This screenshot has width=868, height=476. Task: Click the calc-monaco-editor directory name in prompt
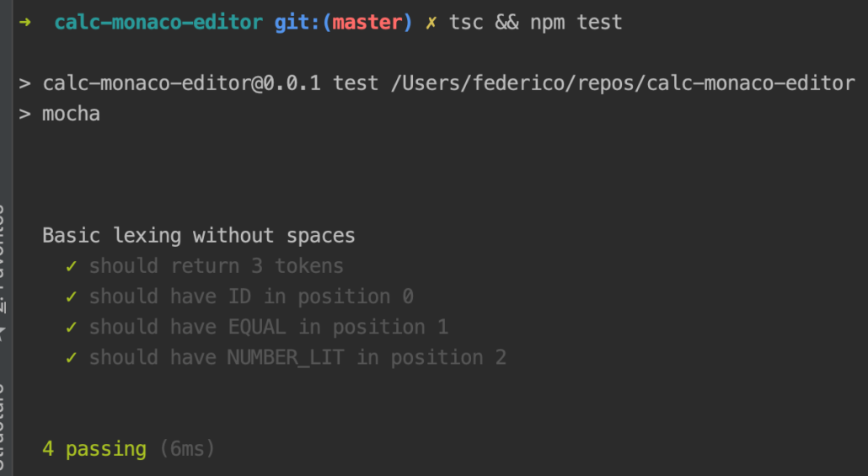[x=158, y=23]
